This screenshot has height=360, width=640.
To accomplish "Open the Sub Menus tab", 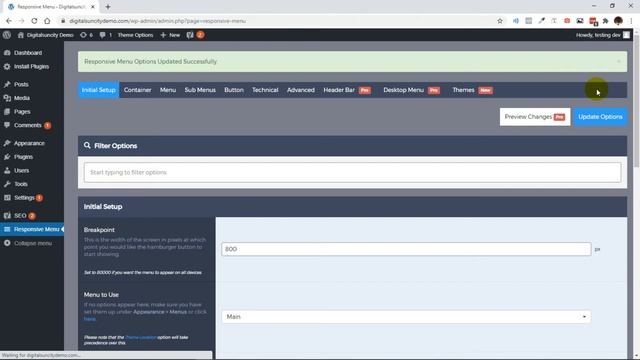I will coord(200,90).
